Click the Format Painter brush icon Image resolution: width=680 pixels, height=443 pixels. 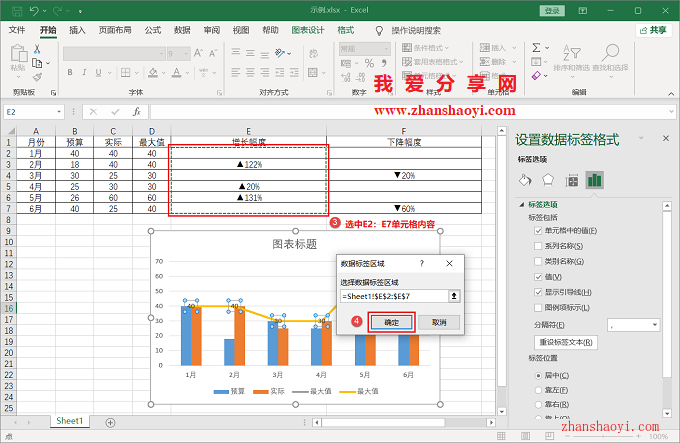[37, 77]
